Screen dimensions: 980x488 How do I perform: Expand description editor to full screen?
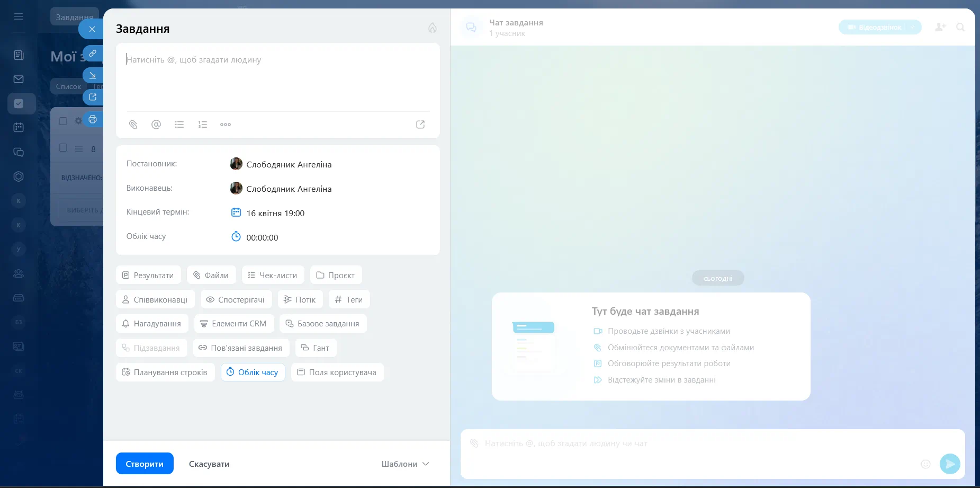(x=420, y=125)
